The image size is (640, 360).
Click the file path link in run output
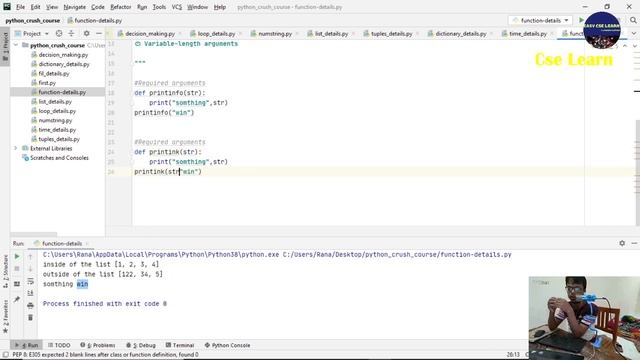click(x=397, y=254)
